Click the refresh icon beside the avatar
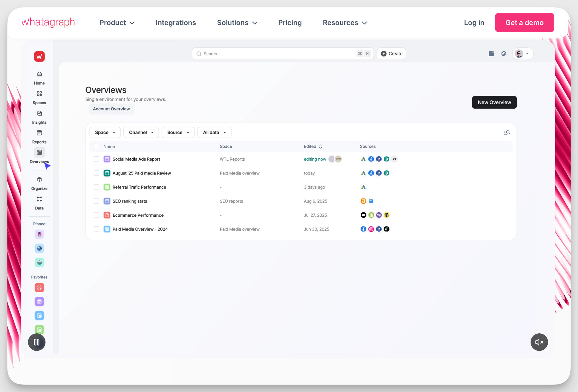This screenshot has height=392, width=578. coord(504,54)
